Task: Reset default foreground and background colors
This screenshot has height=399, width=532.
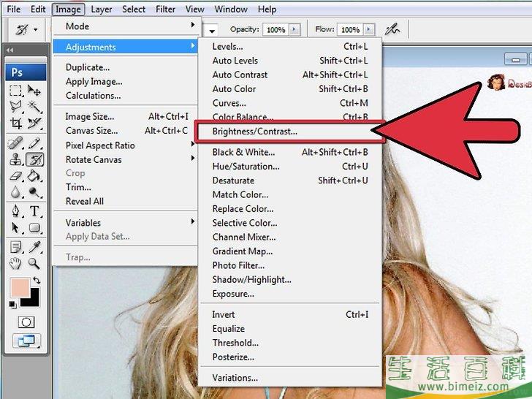Action: coord(12,304)
